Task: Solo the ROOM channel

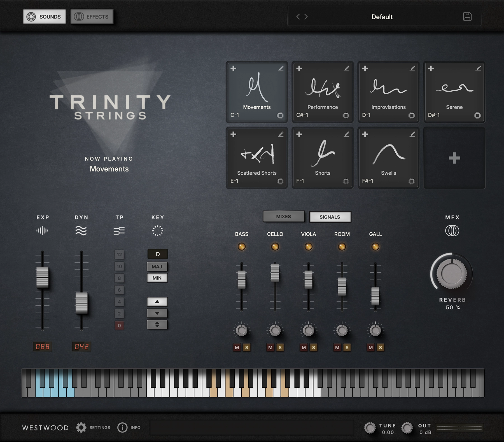Action: [x=347, y=347]
